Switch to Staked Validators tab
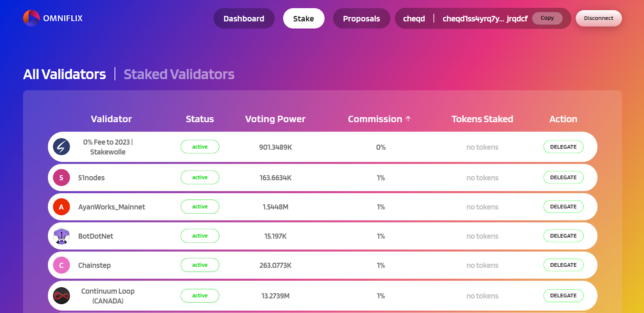The height and width of the screenshot is (313, 644). point(179,74)
